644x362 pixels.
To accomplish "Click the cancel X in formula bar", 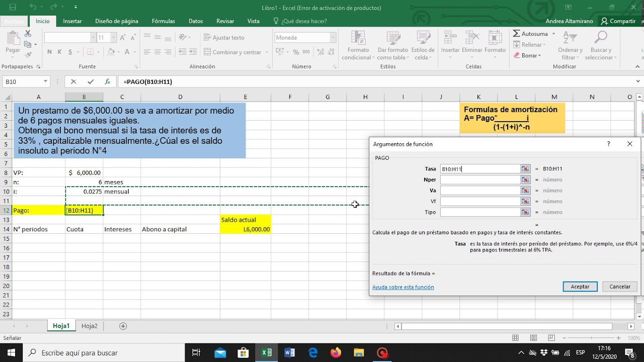I will point(73,81).
